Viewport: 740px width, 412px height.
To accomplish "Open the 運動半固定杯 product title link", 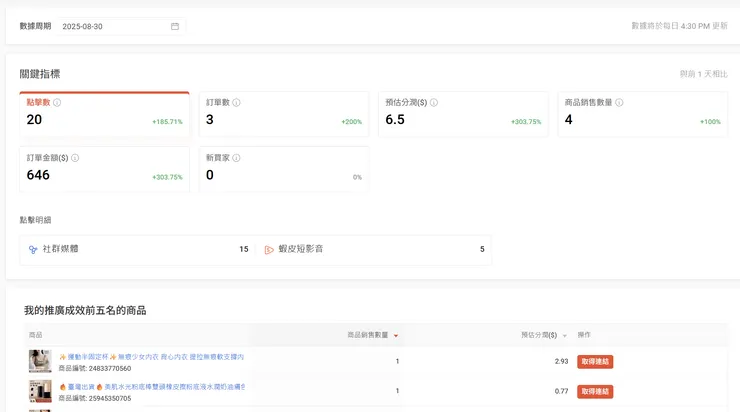I will click(151, 357).
